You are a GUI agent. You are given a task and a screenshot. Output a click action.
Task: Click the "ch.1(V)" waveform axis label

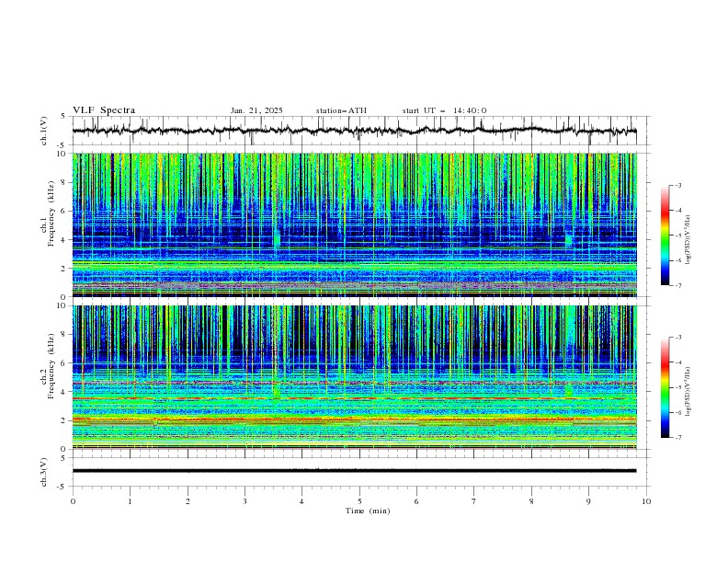click(x=44, y=131)
